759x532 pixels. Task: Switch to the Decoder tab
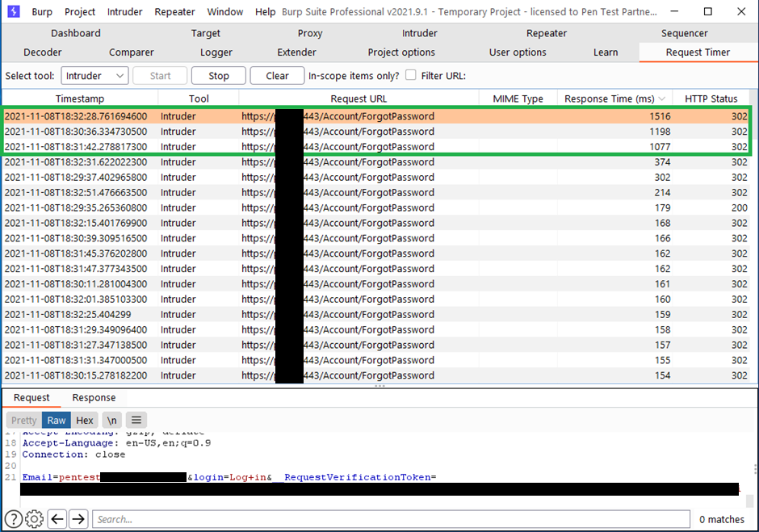pyautogui.click(x=43, y=52)
